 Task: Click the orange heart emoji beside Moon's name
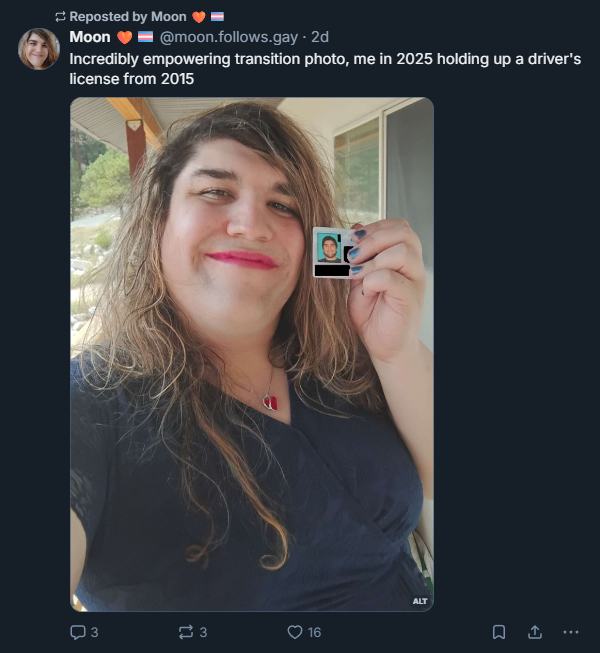(124, 37)
